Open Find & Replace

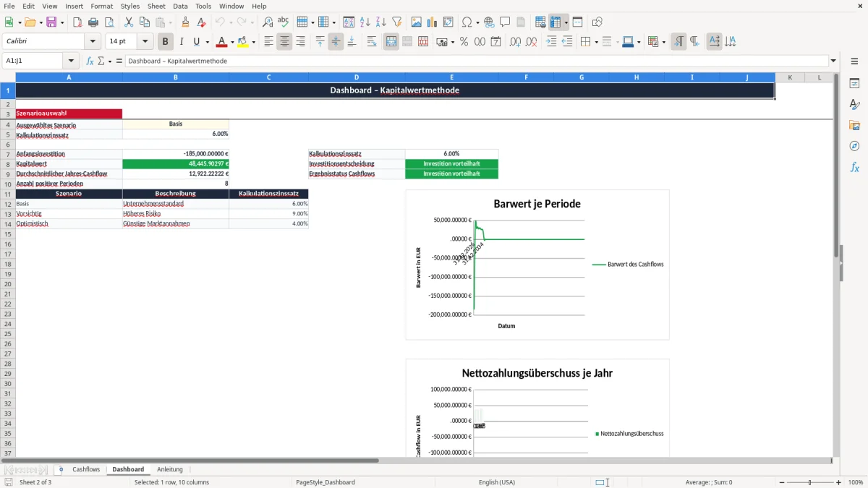[x=268, y=22]
